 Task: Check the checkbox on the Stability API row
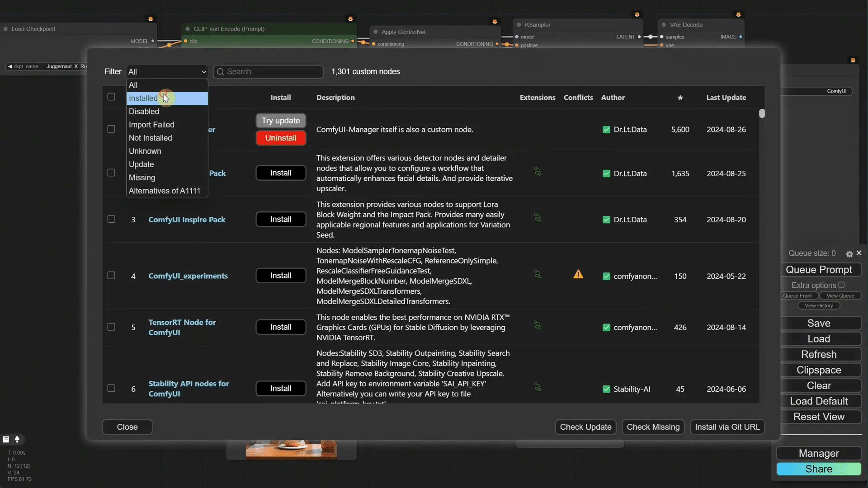[111, 389]
